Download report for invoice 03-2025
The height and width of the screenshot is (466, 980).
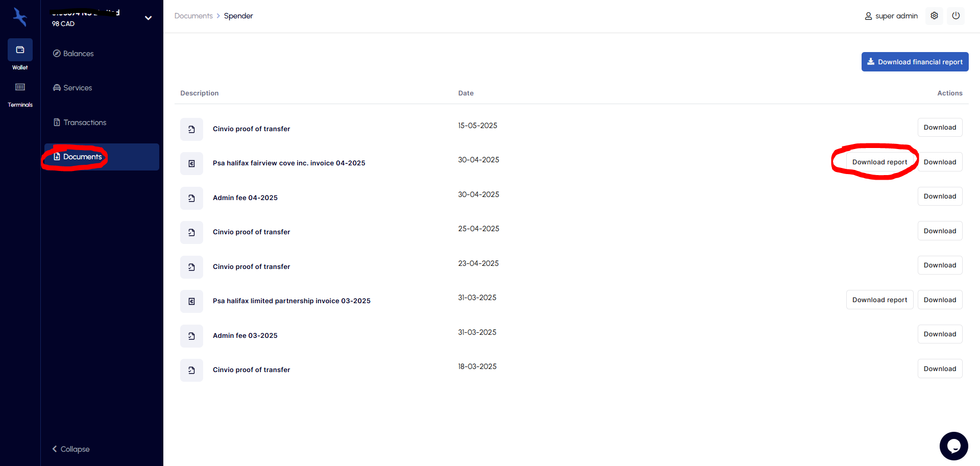(x=879, y=300)
